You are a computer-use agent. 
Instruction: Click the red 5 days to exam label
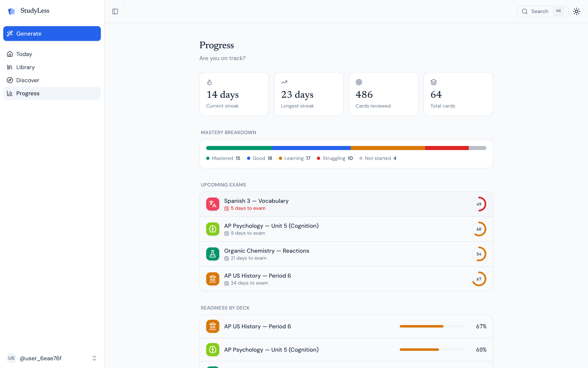248,208
